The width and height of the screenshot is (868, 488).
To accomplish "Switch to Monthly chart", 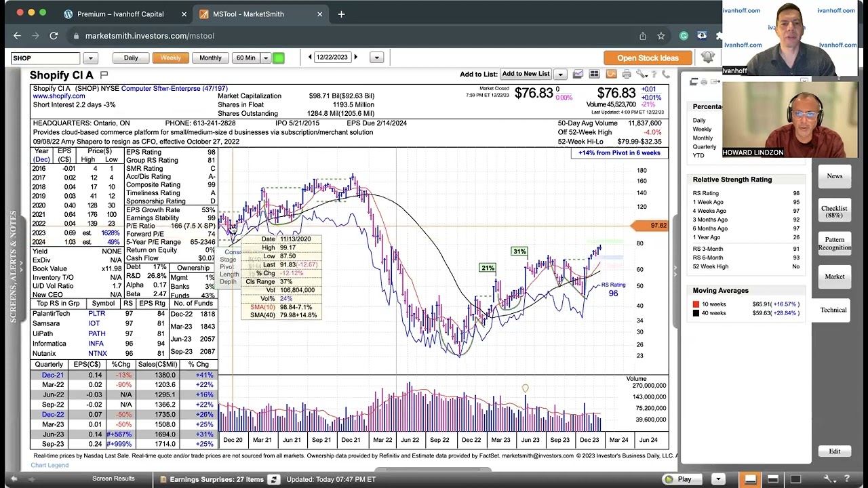I will (x=210, y=58).
